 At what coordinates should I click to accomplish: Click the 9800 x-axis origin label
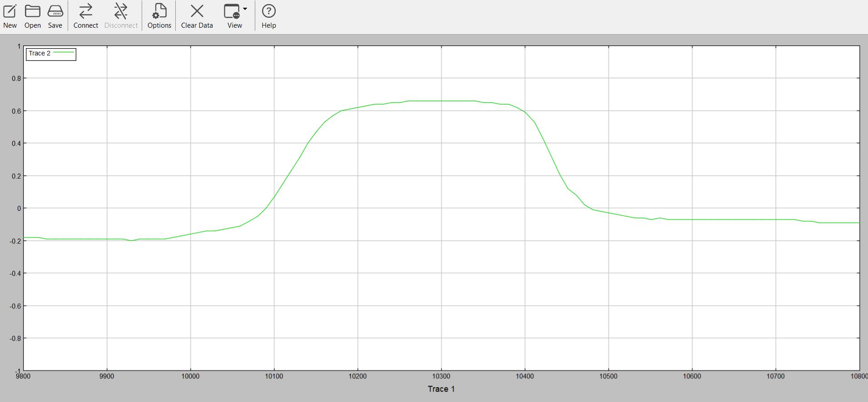(x=23, y=377)
